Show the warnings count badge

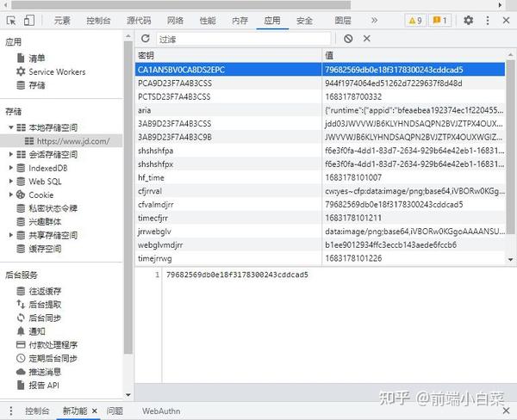coord(415,21)
